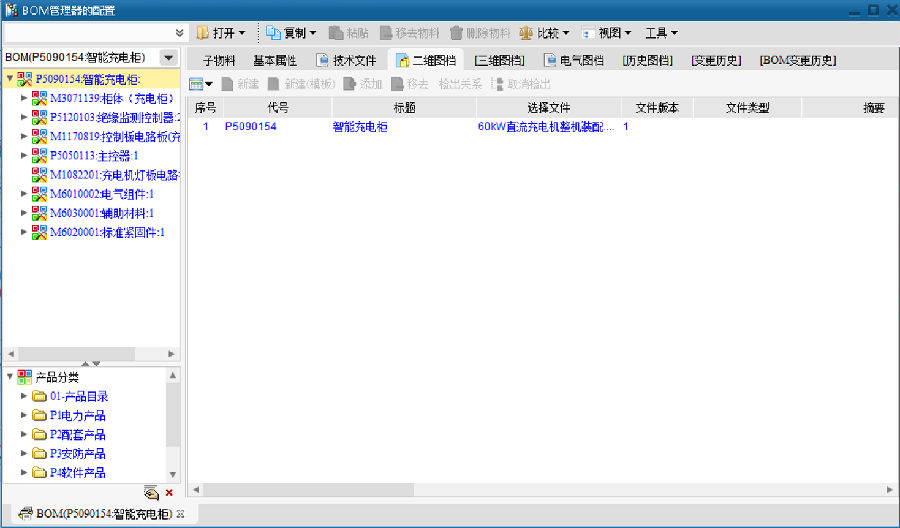Click the M6020001:标准紧固件 item icon
The height and width of the screenshot is (528, 900).
click(x=39, y=232)
